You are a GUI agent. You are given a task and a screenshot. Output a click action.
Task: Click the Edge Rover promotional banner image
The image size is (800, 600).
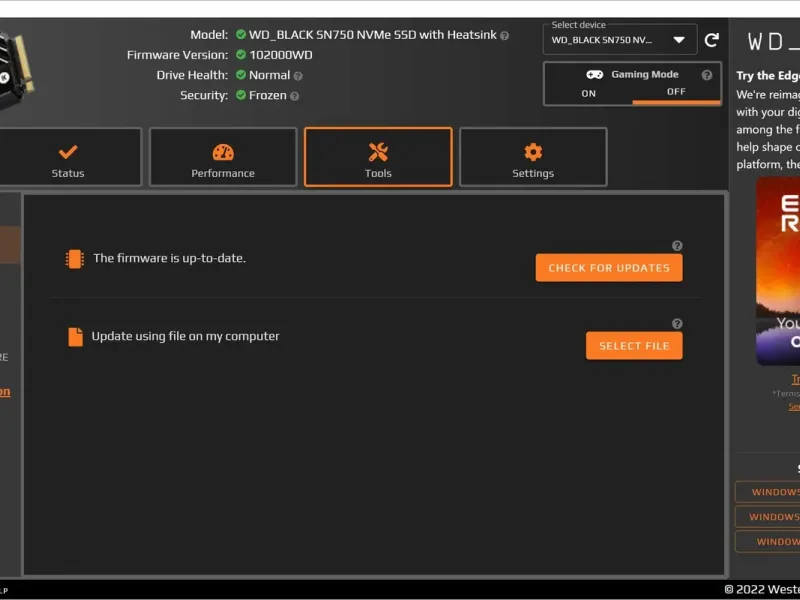pos(778,271)
